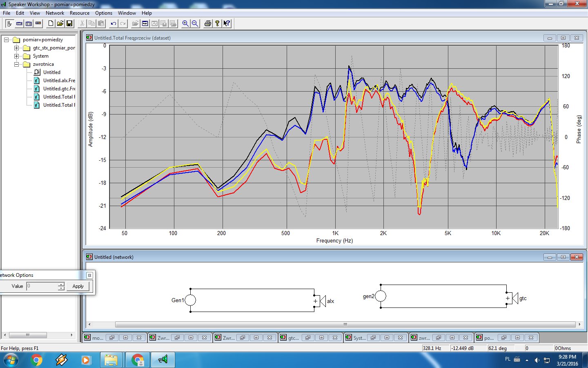
Task: Click the Cut scissors icon
Action: (82, 23)
